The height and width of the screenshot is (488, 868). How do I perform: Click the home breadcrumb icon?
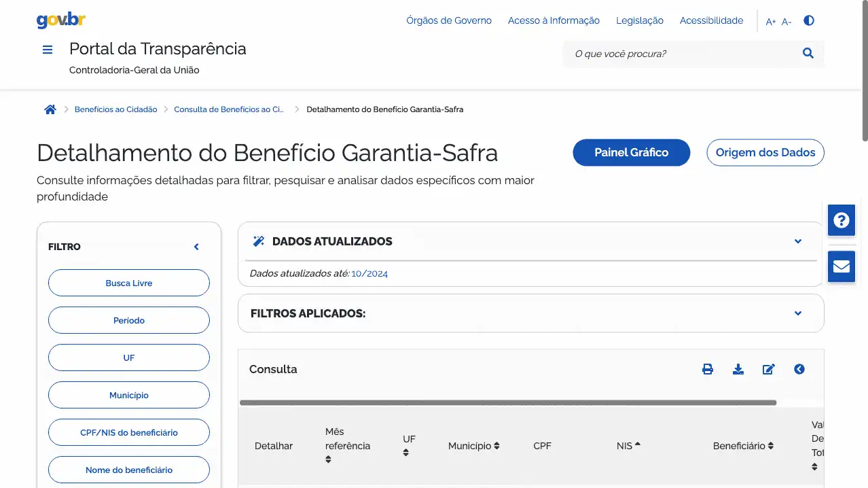click(50, 109)
